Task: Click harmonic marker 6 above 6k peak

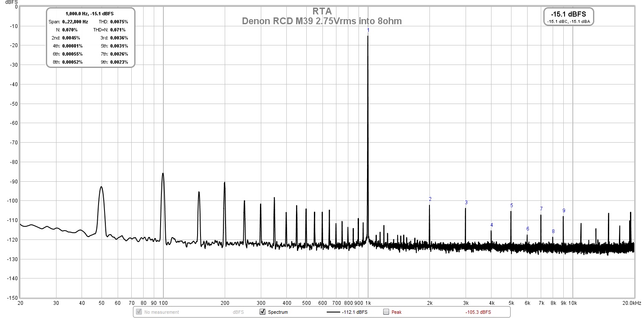Action: pos(528,229)
